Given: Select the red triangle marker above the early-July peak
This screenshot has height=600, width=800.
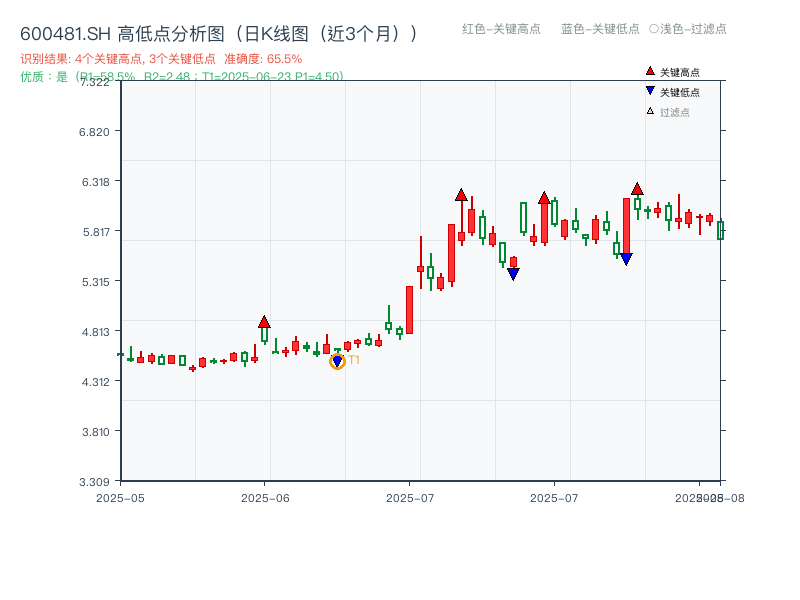Looking at the screenshot, I should pyautogui.click(x=461, y=193).
